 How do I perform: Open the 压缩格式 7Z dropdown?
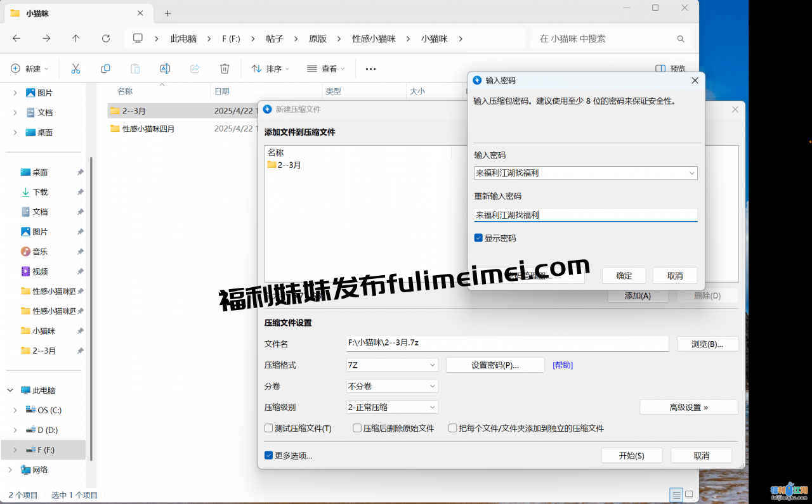pyautogui.click(x=392, y=365)
